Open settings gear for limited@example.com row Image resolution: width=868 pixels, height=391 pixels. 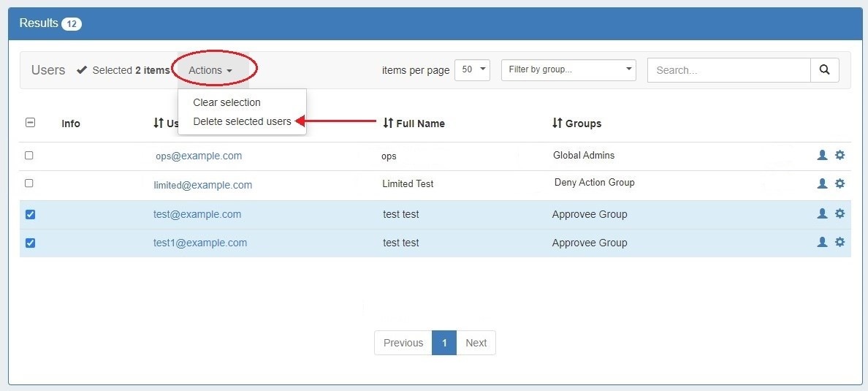[x=840, y=183]
